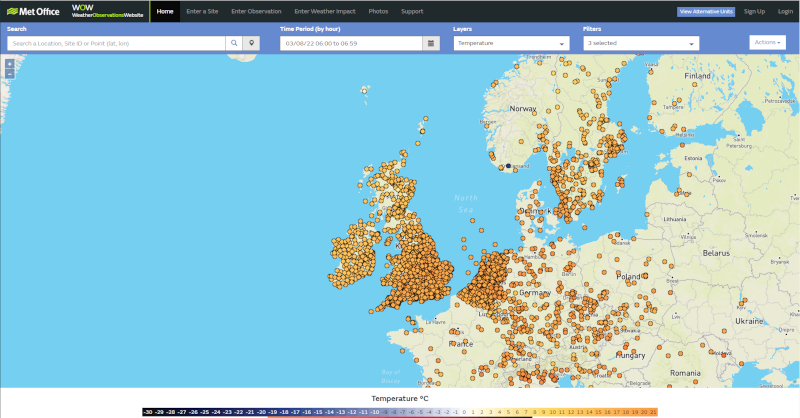Click the search magnifier icon
800x418 pixels.
tap(234, 43)
